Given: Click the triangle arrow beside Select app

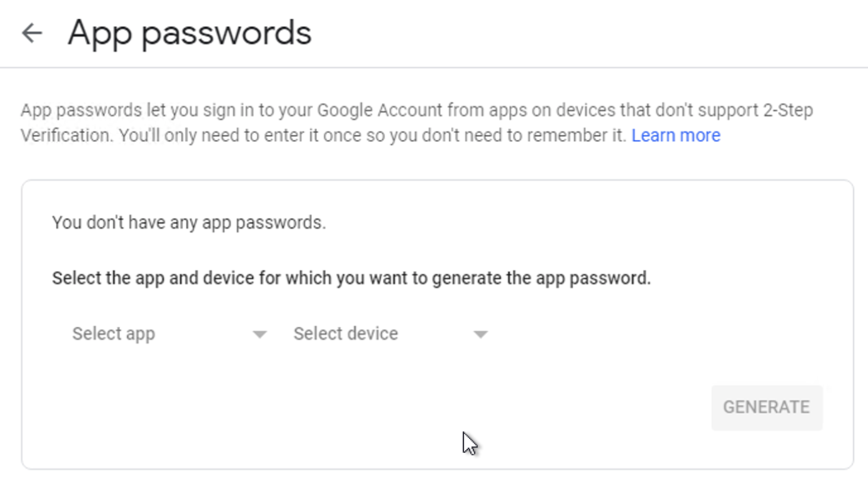Looking at the screenshot, I should click(260, 335).
